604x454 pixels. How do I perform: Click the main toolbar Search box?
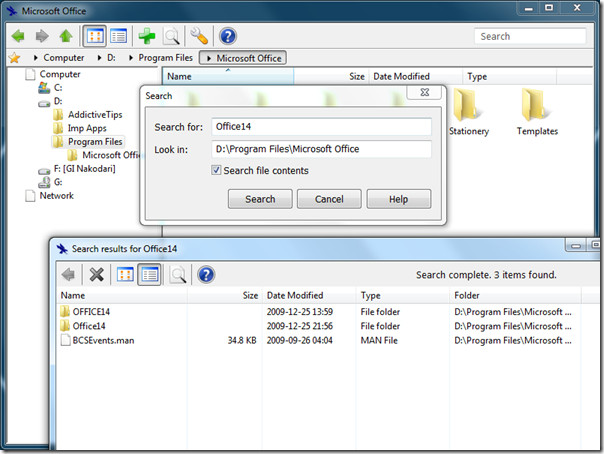click(530, 36)
